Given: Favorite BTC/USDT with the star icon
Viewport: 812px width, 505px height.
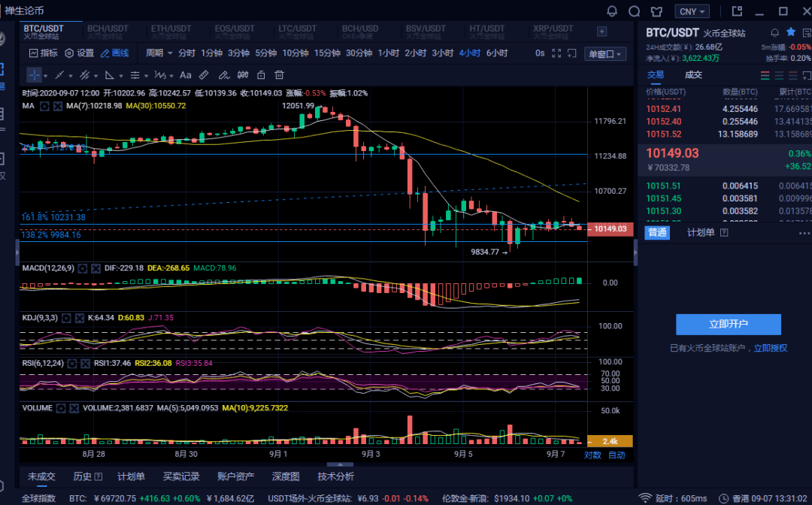Looking at the screenshot, I should [791, 32].
